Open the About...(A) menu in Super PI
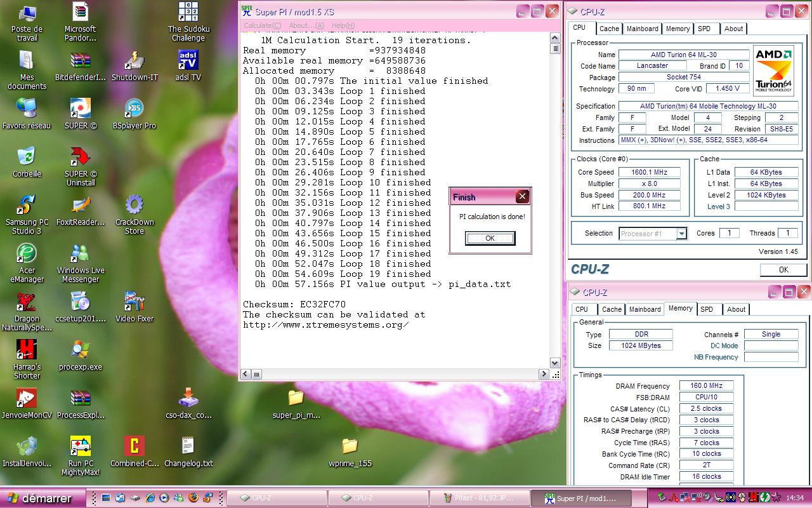The width and height of the screenshot is (812, 508). tap(306, 25)
